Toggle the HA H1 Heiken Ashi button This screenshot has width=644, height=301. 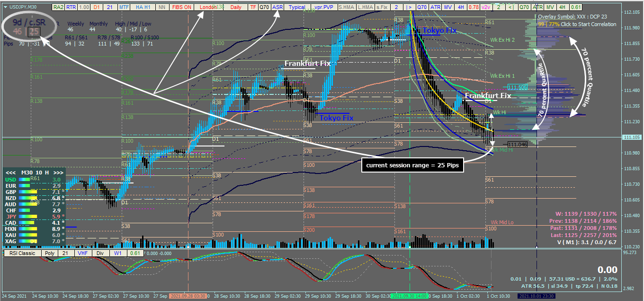[x=143, y=7]
